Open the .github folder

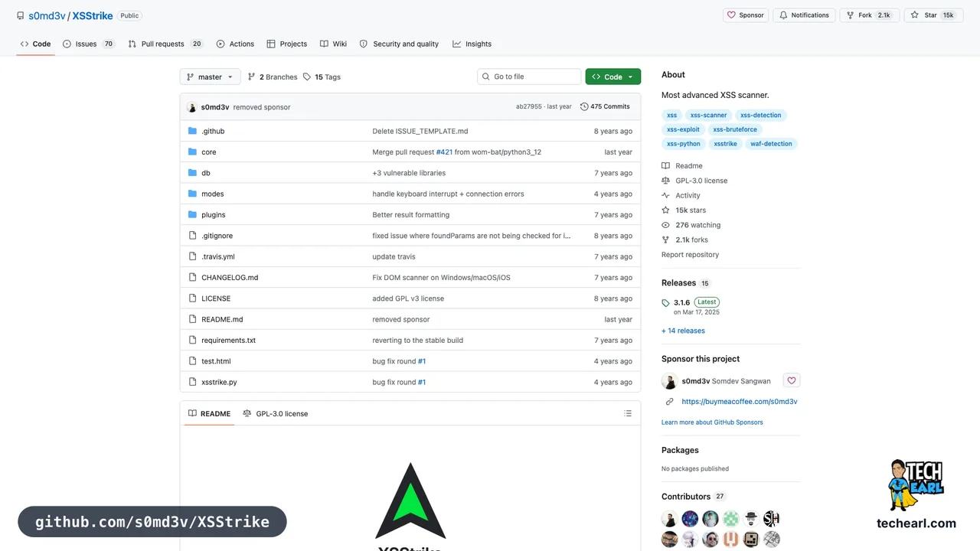213,131
